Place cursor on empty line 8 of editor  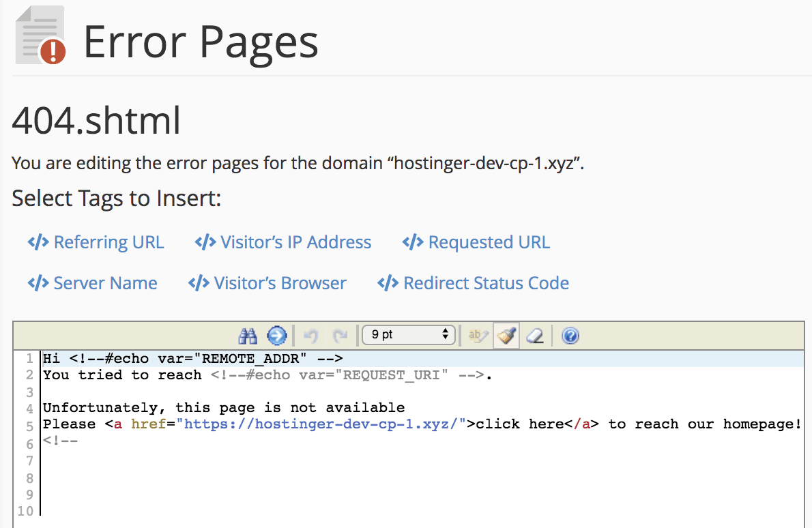[273, 477]
